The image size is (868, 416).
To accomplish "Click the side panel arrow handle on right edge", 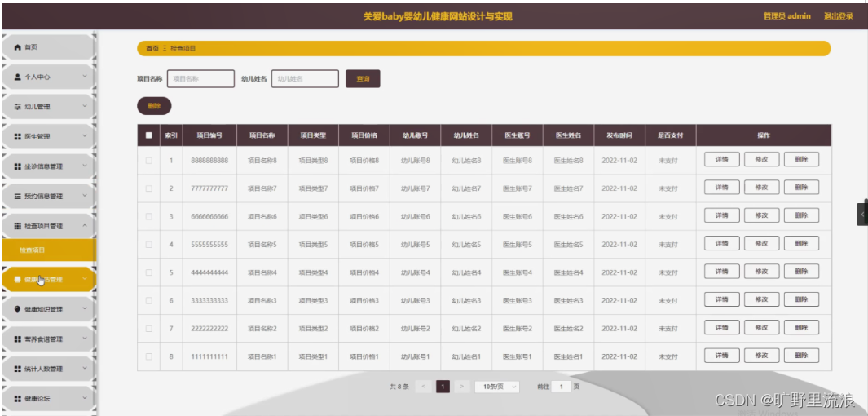I will click(x=862, y=213).
